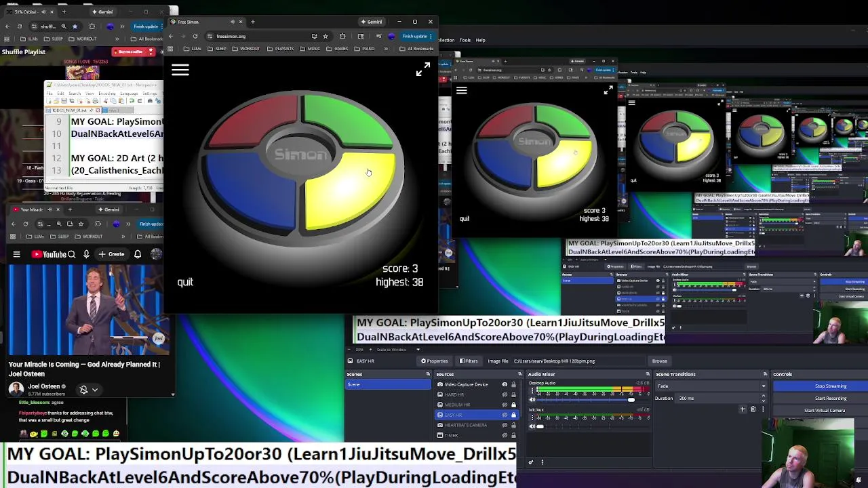The width and height of the screenshot is (868, 488).
Task: Open Finish update menu in Free Simon window
Action: [x=416, y=36]
